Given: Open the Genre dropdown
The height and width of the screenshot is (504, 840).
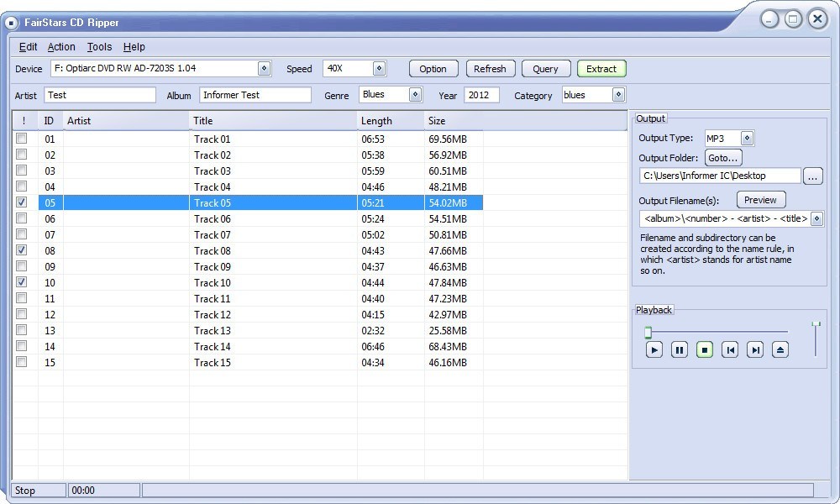Looking at the screenshot, I should coord(415,95).
